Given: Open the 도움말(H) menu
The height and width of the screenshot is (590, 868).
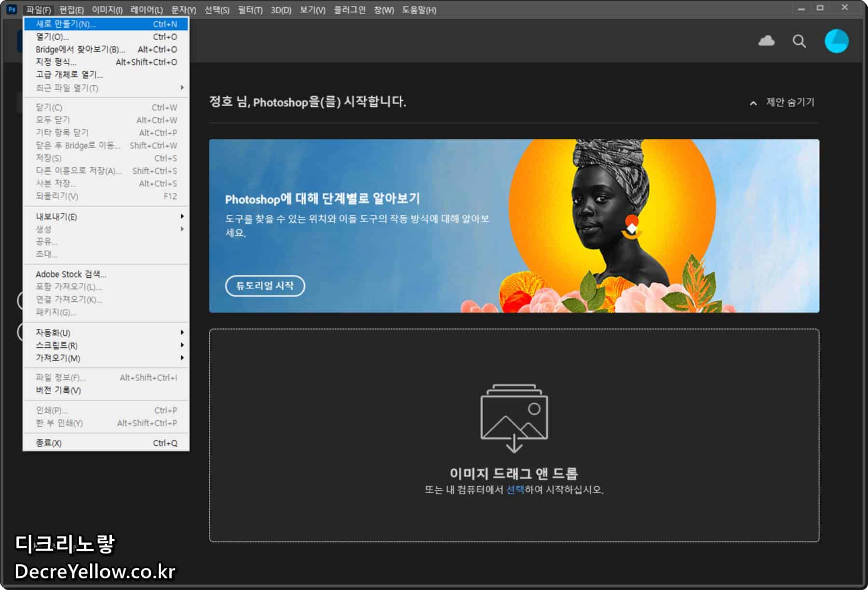Looking at the screenshot, I should 419,10.
